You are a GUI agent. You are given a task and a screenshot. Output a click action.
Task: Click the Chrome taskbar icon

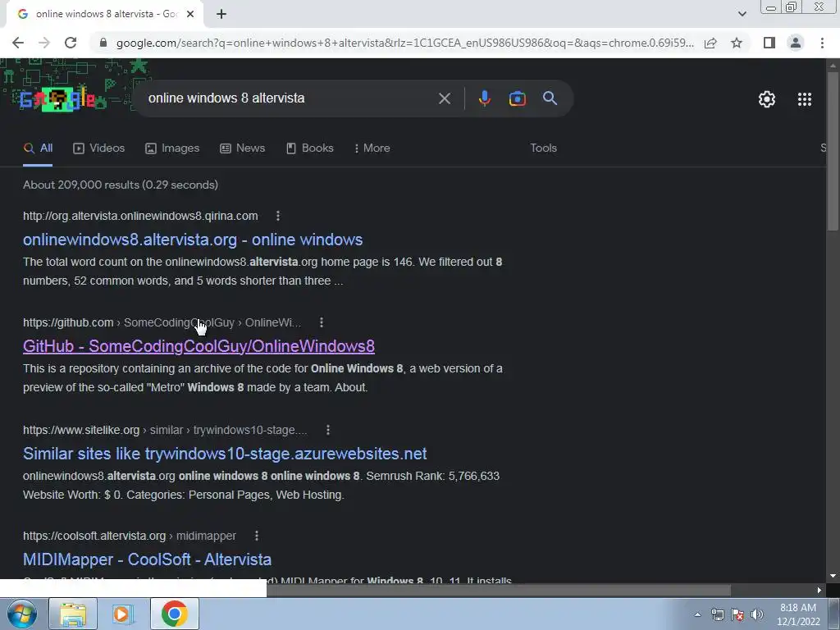click(175, 614)
